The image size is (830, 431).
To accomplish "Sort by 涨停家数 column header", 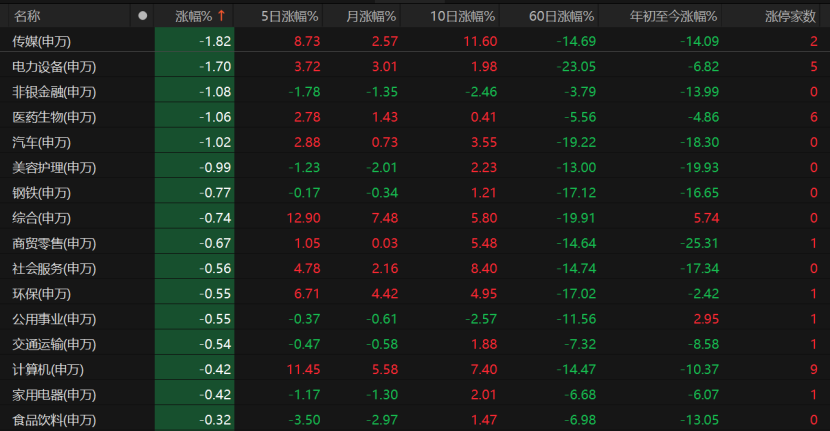I will click(790, 16).
